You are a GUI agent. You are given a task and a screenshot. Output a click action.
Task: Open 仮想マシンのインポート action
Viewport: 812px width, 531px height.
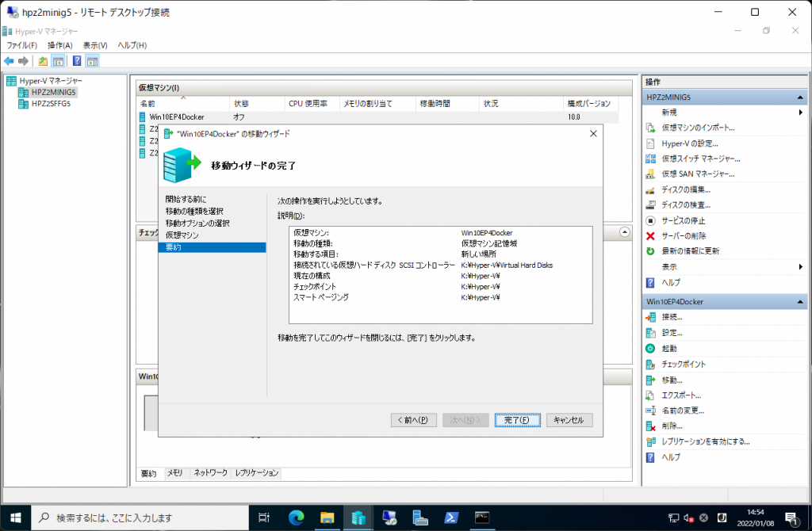[x=698, y=128]
